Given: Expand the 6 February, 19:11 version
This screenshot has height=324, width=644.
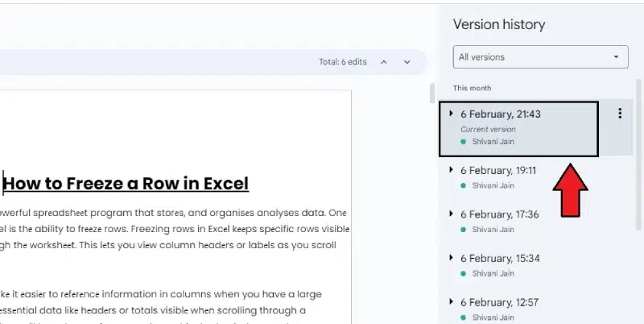Looking at the screenshot, I should pos(451,170).
